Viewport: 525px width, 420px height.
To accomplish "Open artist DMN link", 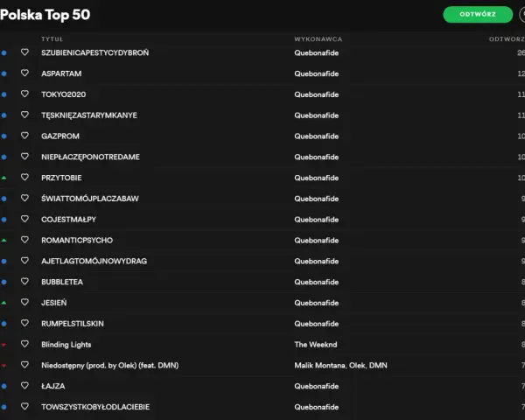I will [378, 366].
